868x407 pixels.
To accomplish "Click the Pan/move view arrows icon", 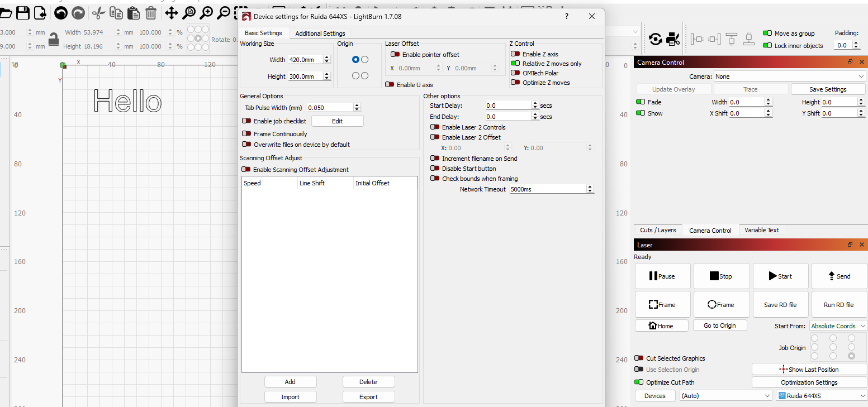I will [171, 12].
